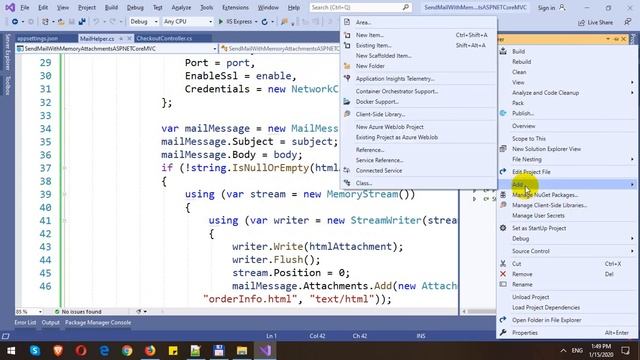Open Skype from the taskbar
640x360 pixels.
35,351
